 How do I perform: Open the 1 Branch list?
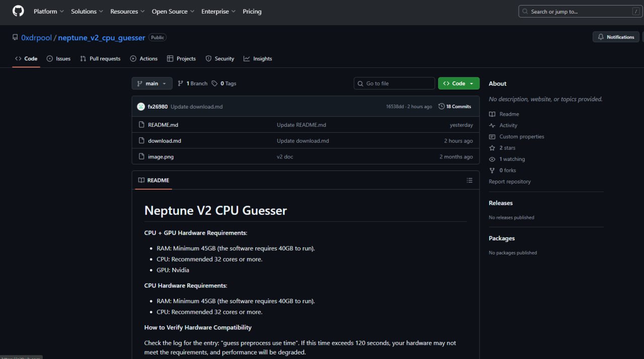(x=193, y=83)
